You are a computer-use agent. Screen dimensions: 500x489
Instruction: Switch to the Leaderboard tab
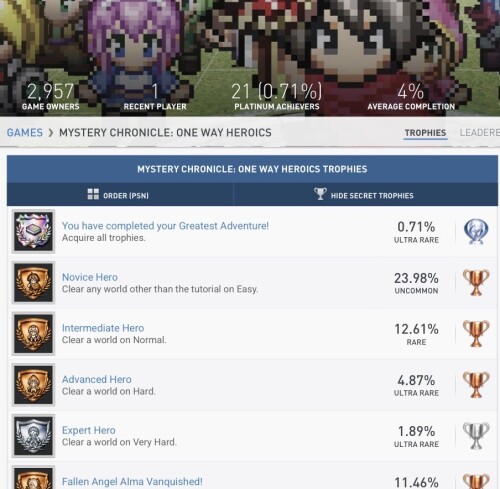pos(480,133)
